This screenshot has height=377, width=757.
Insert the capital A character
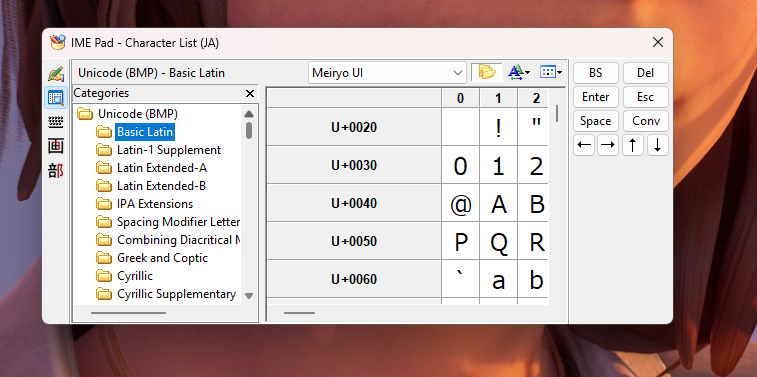tap(498, 203)
